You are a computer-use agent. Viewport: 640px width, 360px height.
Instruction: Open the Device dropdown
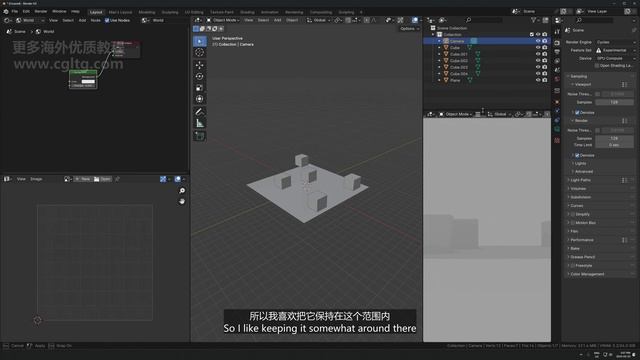(x=615, y=58)
